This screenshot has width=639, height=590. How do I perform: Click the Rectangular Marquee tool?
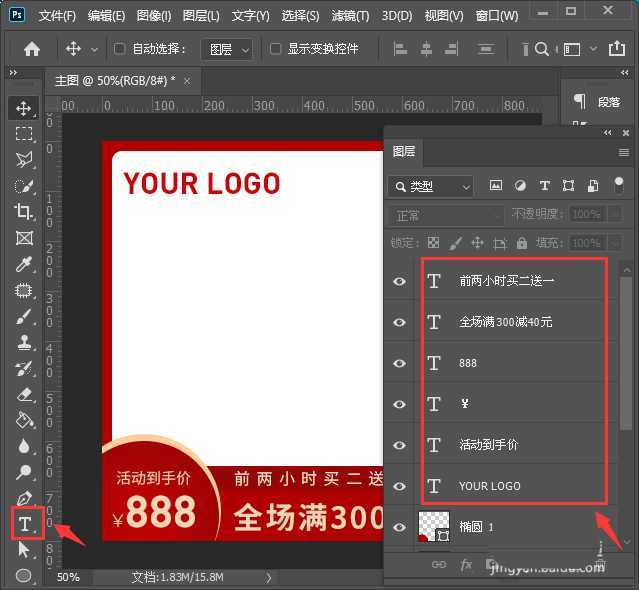[24, 134]
